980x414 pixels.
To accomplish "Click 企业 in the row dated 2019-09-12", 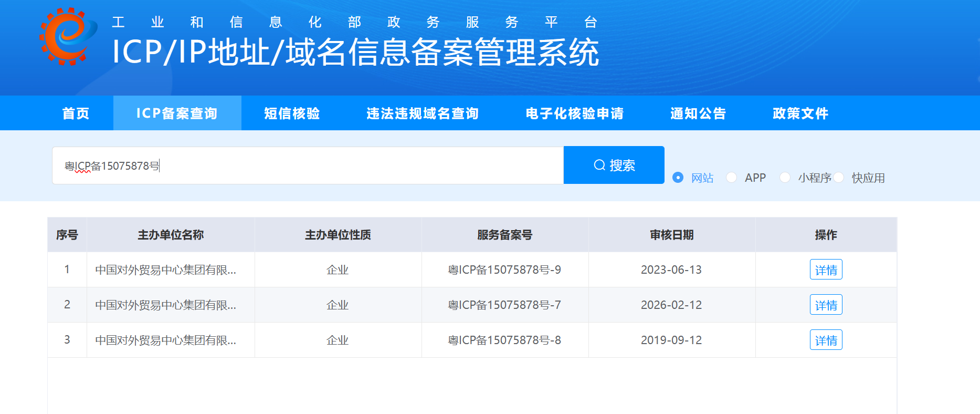I will 338,340.
